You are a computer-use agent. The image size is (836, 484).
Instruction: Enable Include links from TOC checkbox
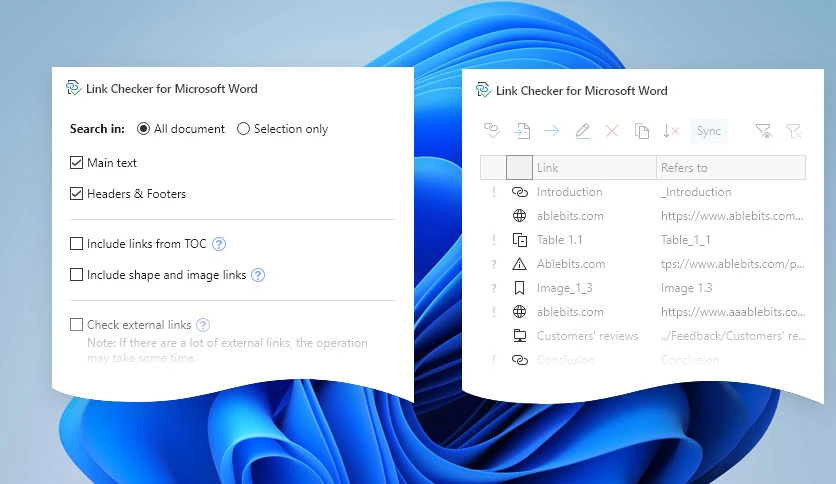point(76,244)
